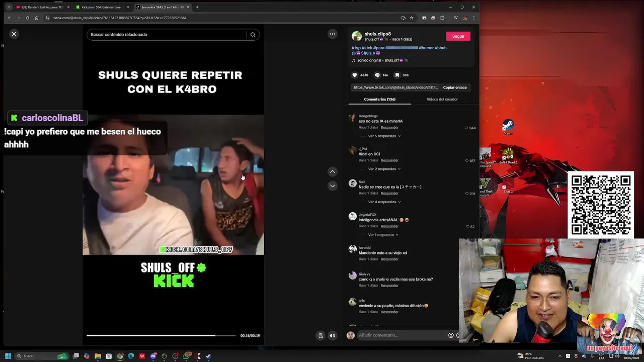Viewport: 644px width, 362px height.
Task: Close the TikTok video viewer with X
Action: point(14,34)
